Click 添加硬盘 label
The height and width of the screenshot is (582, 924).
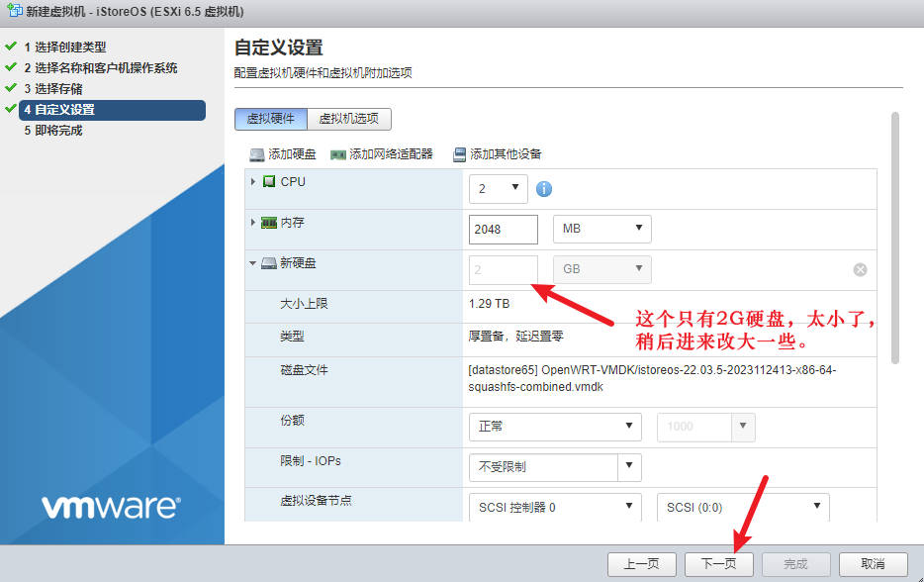[292, 154]
